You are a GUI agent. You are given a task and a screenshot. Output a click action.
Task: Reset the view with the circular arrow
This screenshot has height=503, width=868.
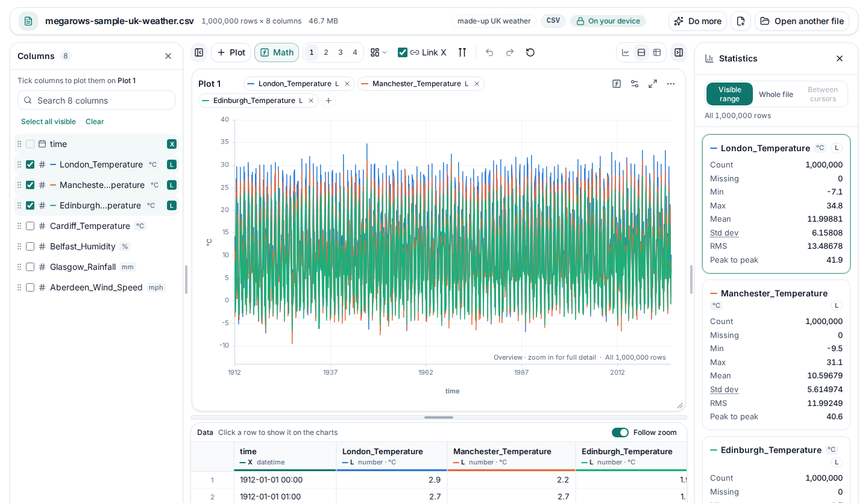530,52
